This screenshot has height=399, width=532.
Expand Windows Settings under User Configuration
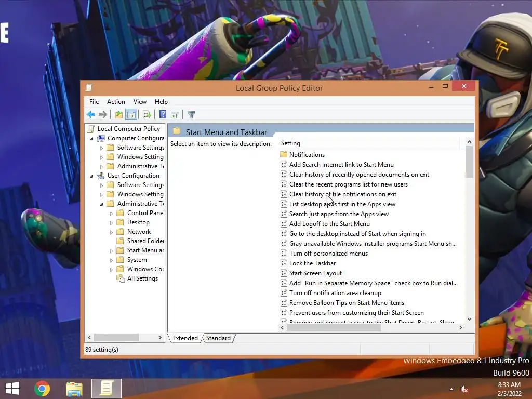pos(101,195)
